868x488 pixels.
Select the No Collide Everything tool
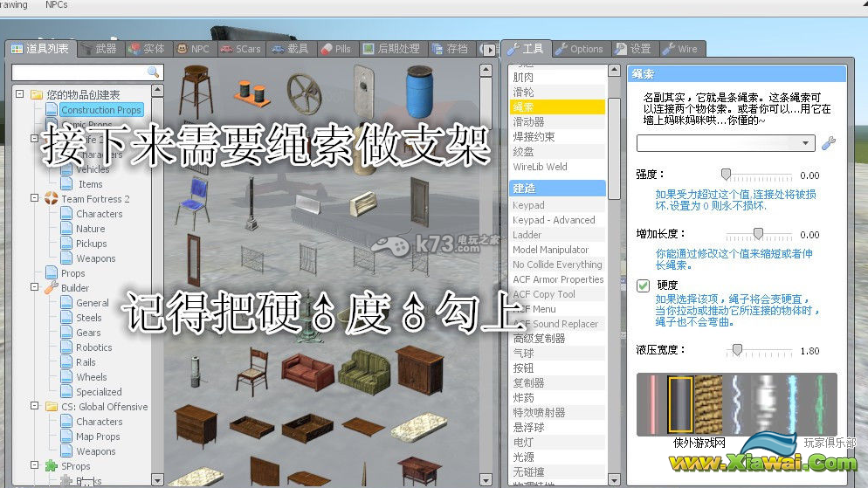pos(557,265)
